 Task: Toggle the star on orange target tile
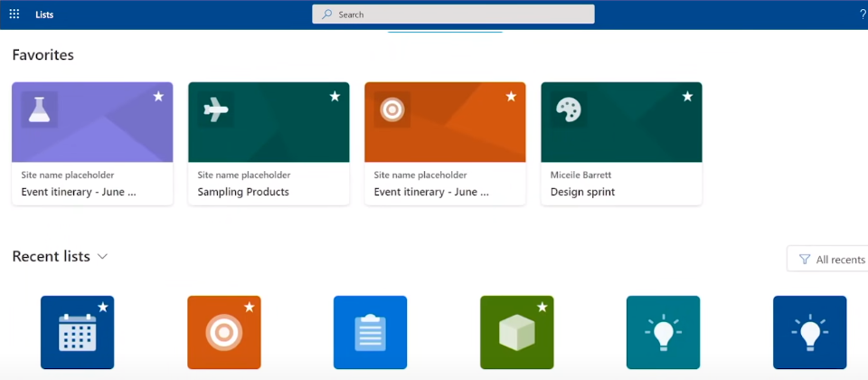pos(250,307)
